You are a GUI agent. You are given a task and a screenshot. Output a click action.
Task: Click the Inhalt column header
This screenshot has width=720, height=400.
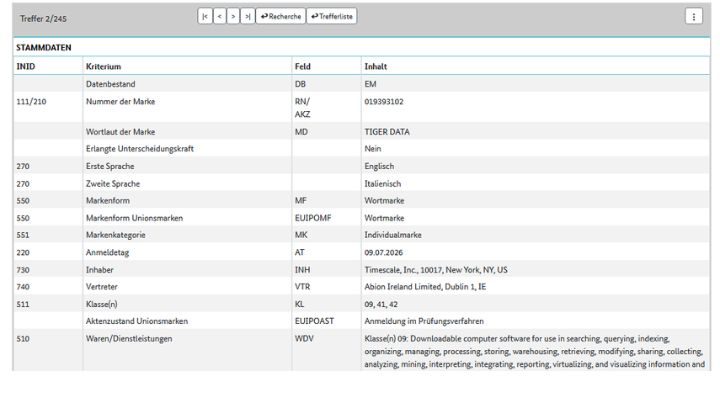pyautogui.click(x=376, y=67)
